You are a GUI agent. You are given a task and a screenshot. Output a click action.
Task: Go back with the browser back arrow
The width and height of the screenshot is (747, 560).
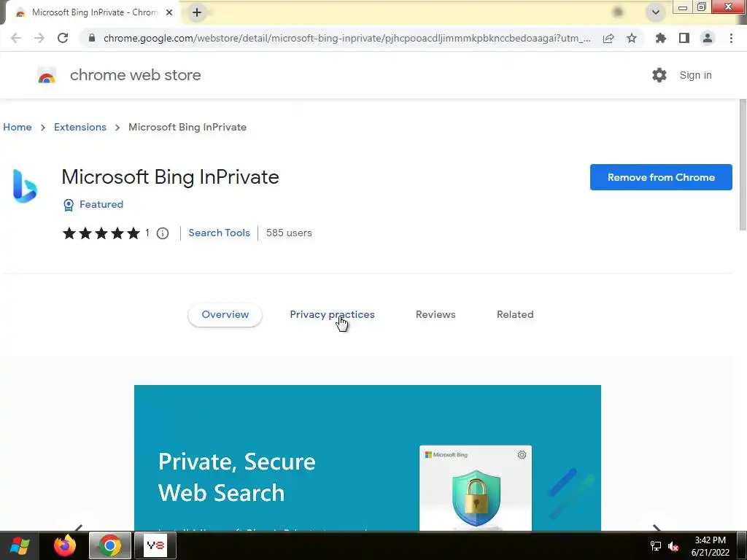coord(16,38)
